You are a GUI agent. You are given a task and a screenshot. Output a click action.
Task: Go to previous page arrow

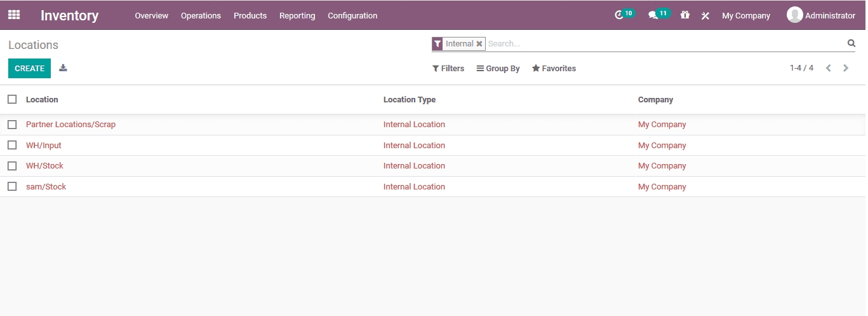(828, 68)
